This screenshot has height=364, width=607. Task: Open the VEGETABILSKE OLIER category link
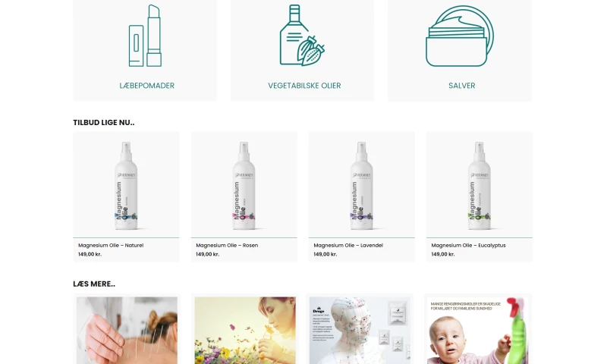coord(304,86)
